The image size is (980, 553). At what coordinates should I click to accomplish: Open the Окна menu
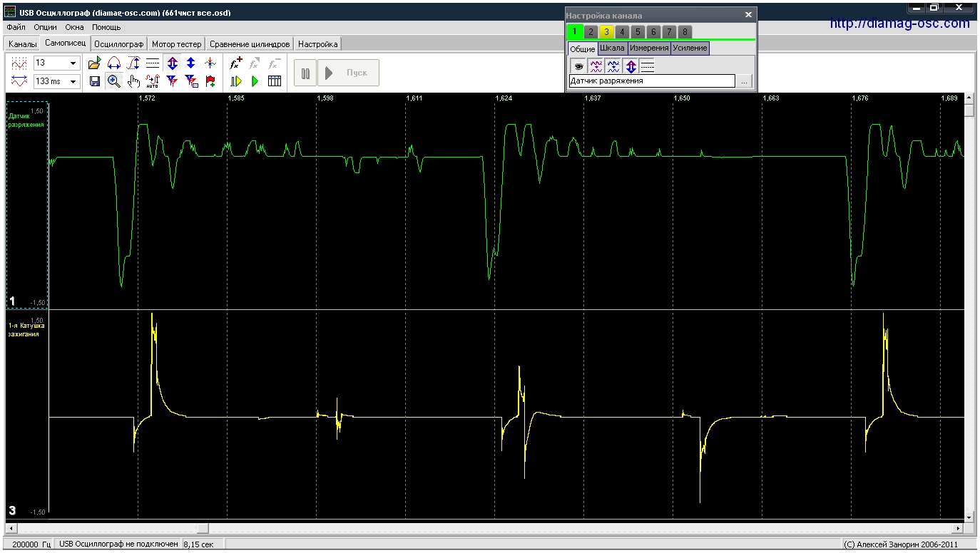[74, 27]
